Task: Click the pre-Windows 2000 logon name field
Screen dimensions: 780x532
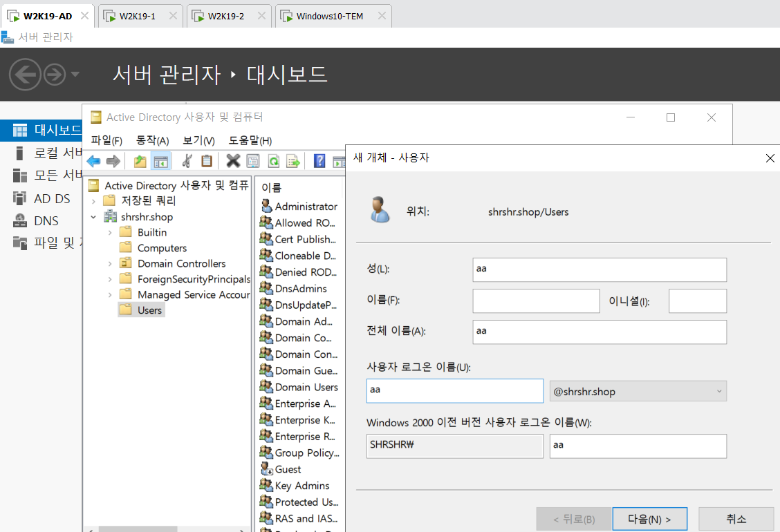Action: click(638, 446)
